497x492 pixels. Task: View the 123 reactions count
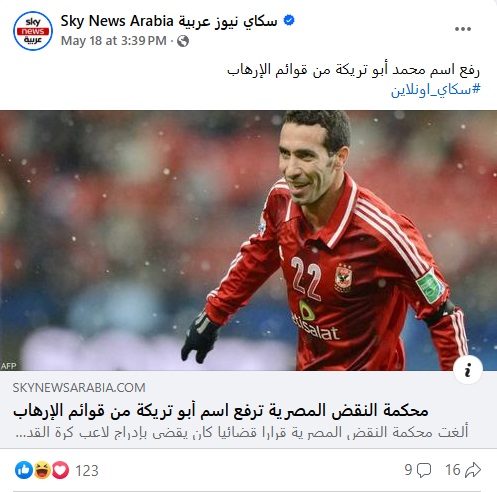[x=87, y=471]
